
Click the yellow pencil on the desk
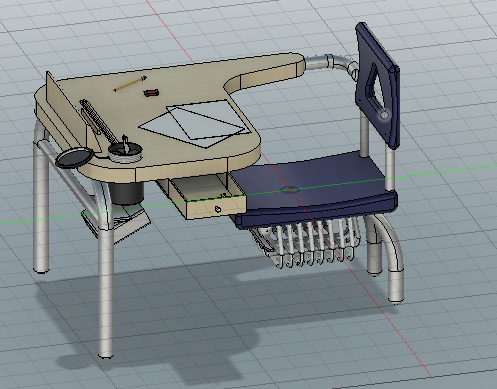(130, 84)
